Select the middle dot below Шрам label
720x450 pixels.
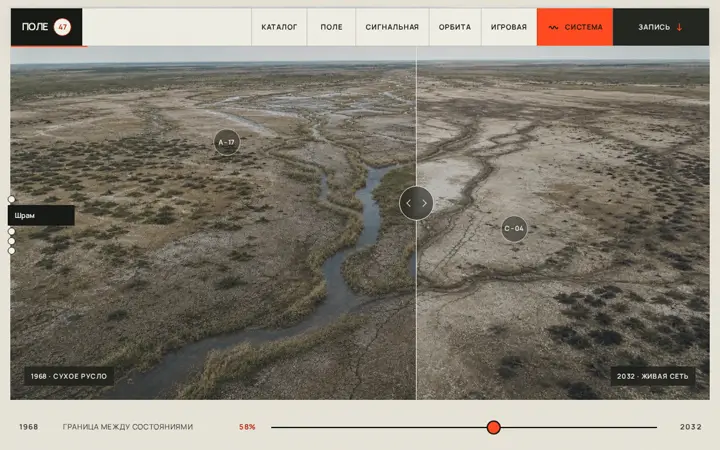11,241
